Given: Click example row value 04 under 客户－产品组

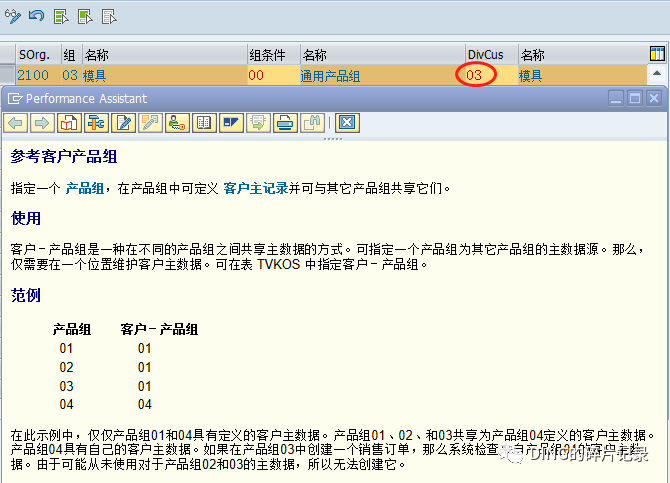Looking at the screenshot, I should 144,404.
